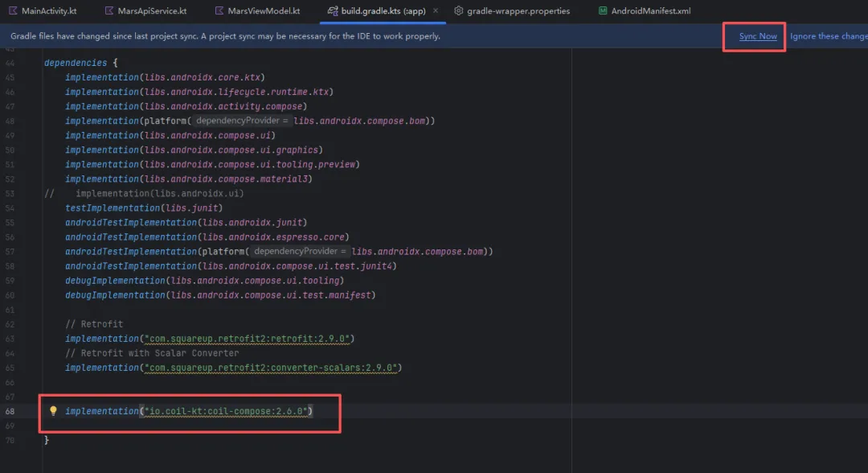Click the Kotlin icon on MarsApiService.kt tab

tap(109, 10)
